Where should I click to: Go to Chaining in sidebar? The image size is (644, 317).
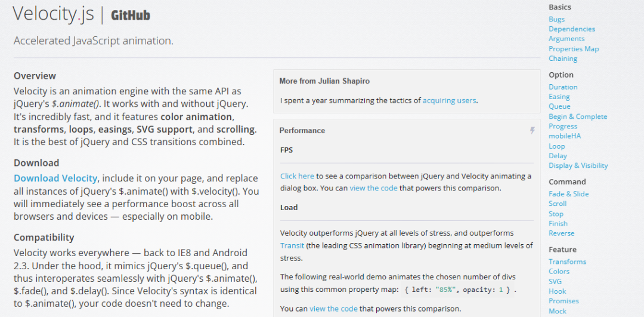pyautogui.click(x=563, y=59)
